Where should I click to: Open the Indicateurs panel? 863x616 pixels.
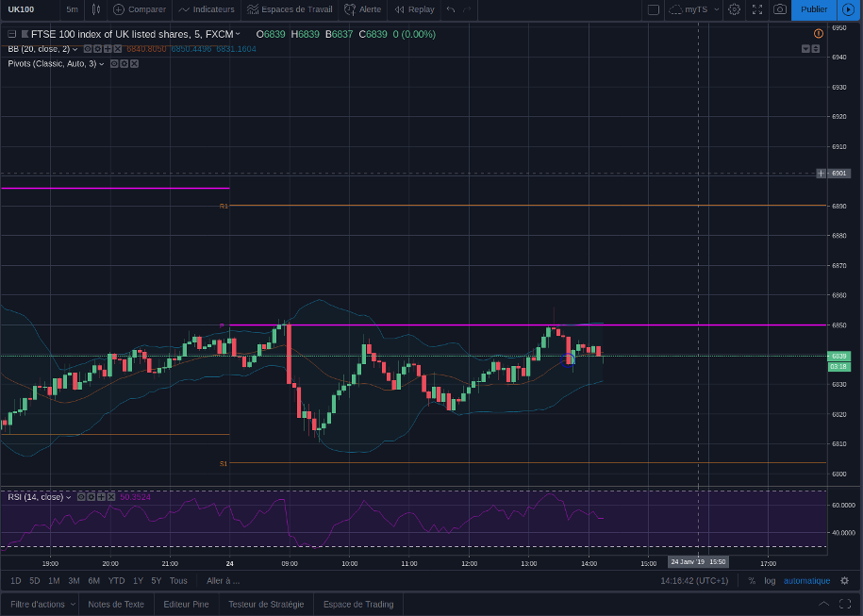pyautogui.click(x=207, y=9)
